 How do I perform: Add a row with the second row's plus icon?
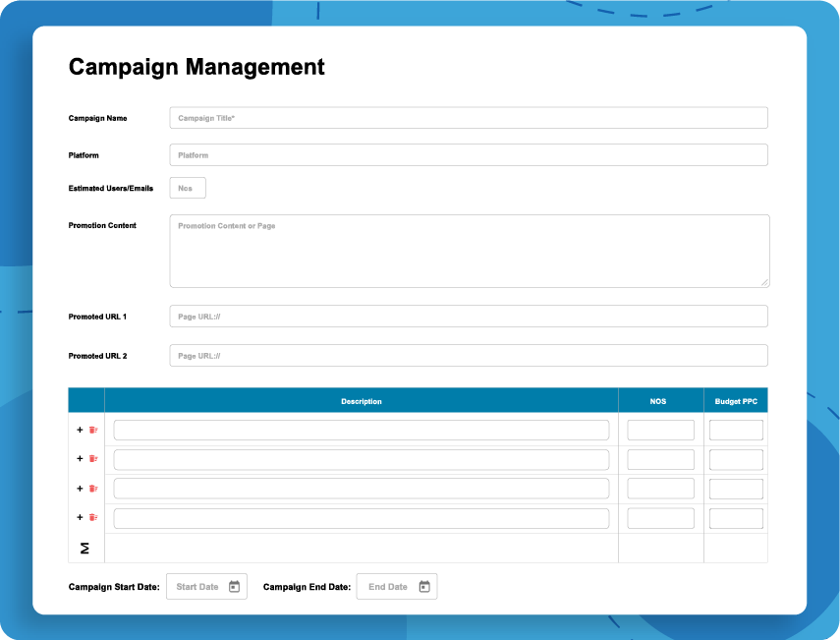tap(80, 459)
